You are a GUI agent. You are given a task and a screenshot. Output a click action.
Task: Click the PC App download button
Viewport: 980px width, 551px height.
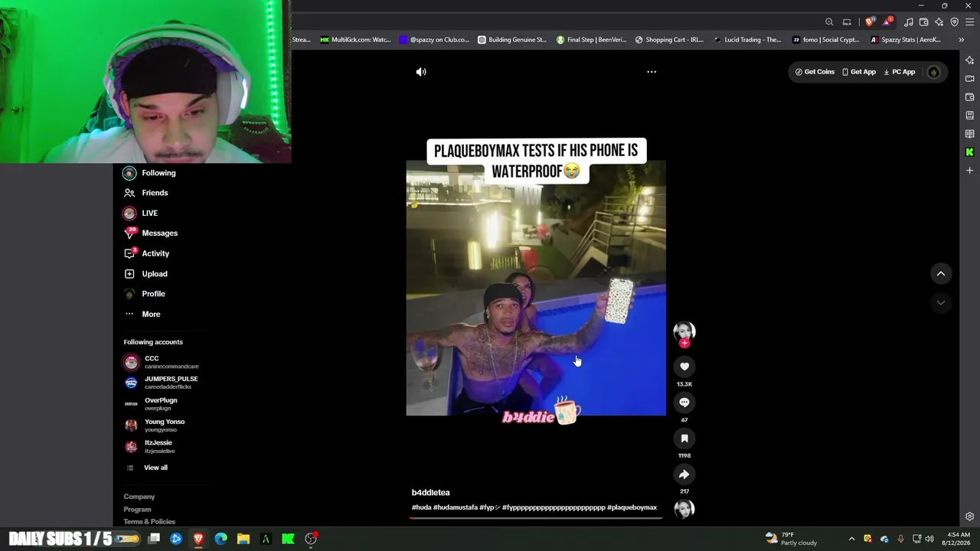point(900,72)
